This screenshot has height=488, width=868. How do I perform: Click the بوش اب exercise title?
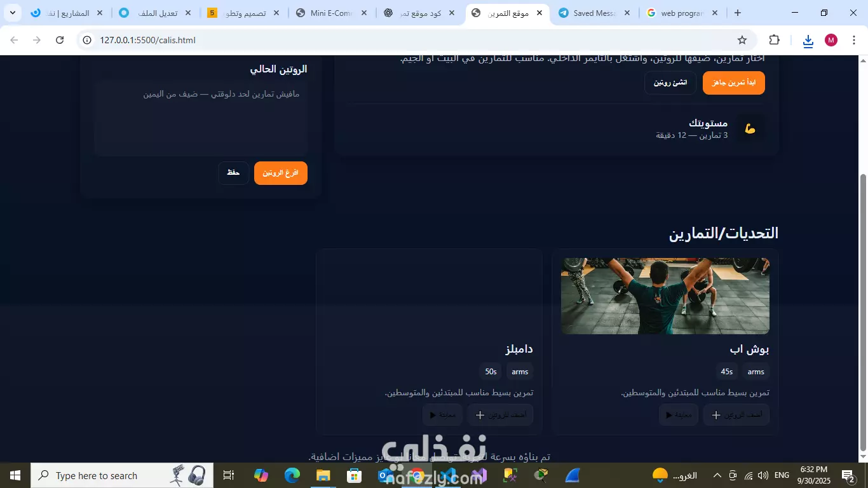point(750,349)
